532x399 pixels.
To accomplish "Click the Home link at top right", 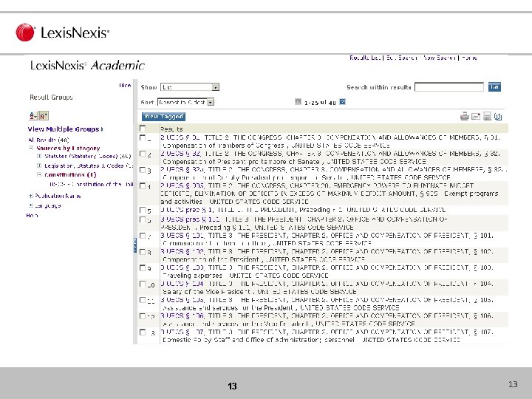I will pos(469,58).
